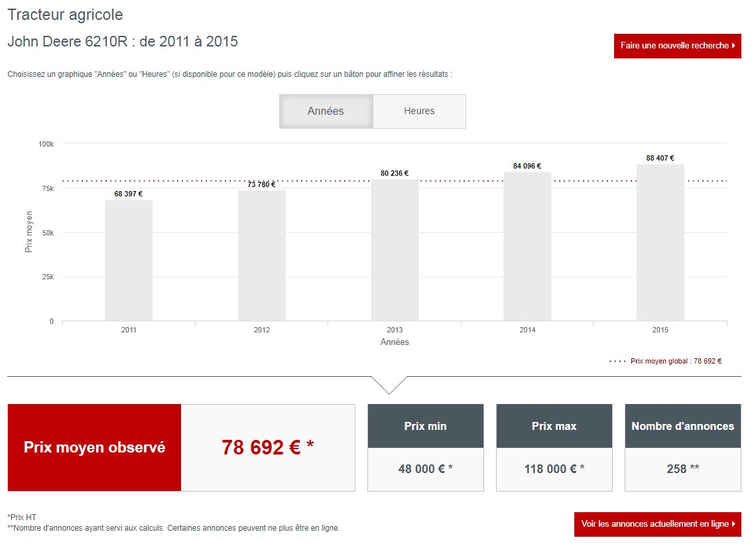Switch to the Années tab
Screen dimensions: 756x550
pyautogui.click(x=326, y=111)
